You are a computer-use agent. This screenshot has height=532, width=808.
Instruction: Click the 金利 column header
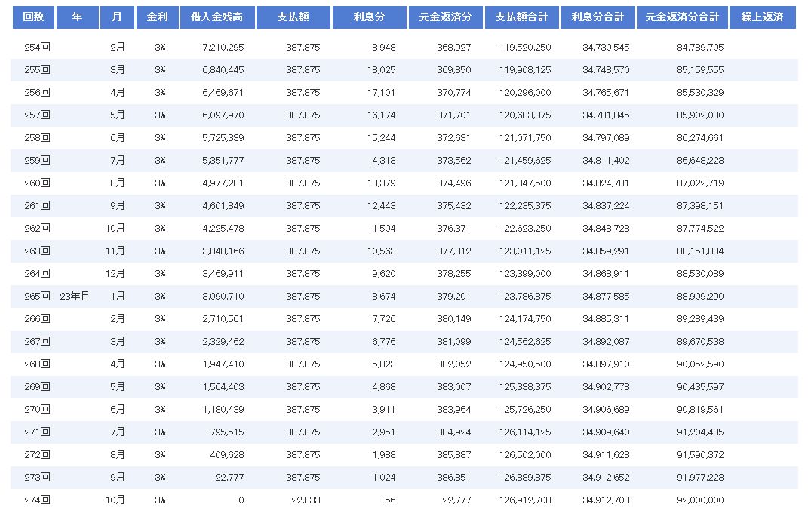[x=156, y=17]
